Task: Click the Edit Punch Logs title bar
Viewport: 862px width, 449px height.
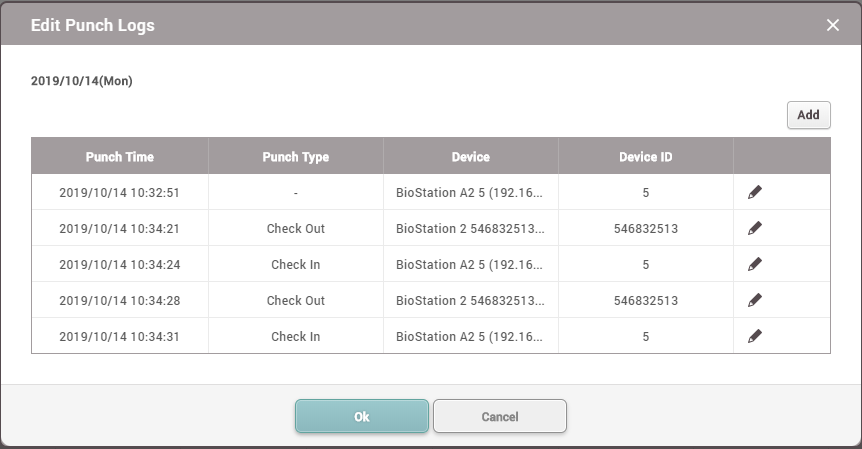Action: pos(400,25)
